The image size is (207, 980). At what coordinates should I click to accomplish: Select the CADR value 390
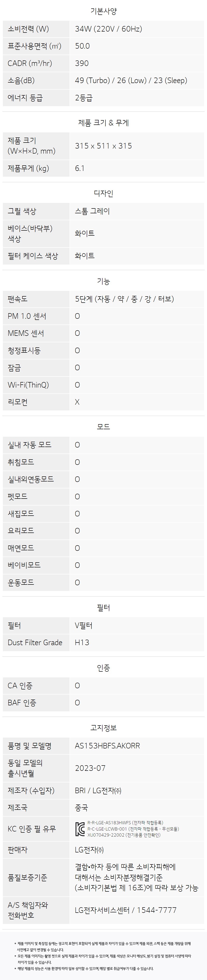[82, 63]
